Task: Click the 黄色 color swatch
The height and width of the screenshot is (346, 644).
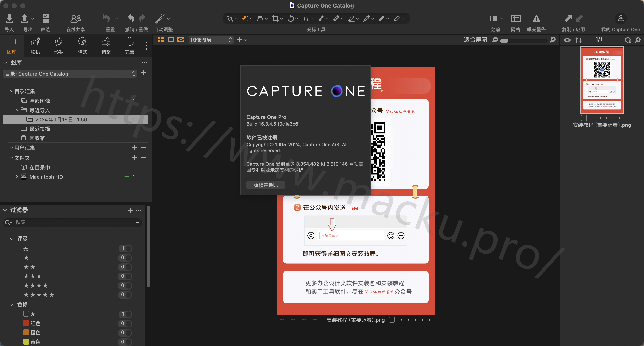Action: click(26, 342)
